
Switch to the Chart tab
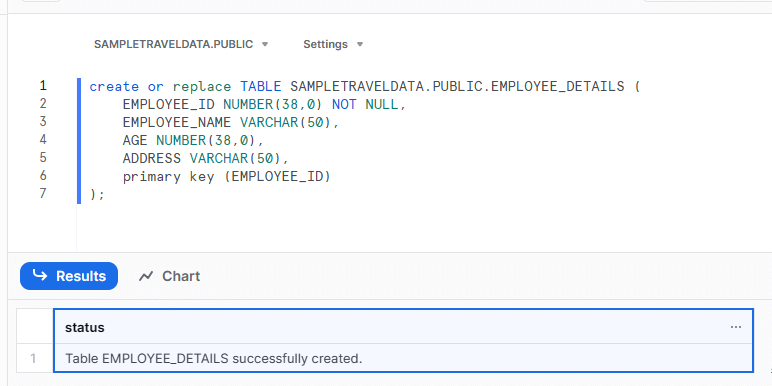coord(169,276)
